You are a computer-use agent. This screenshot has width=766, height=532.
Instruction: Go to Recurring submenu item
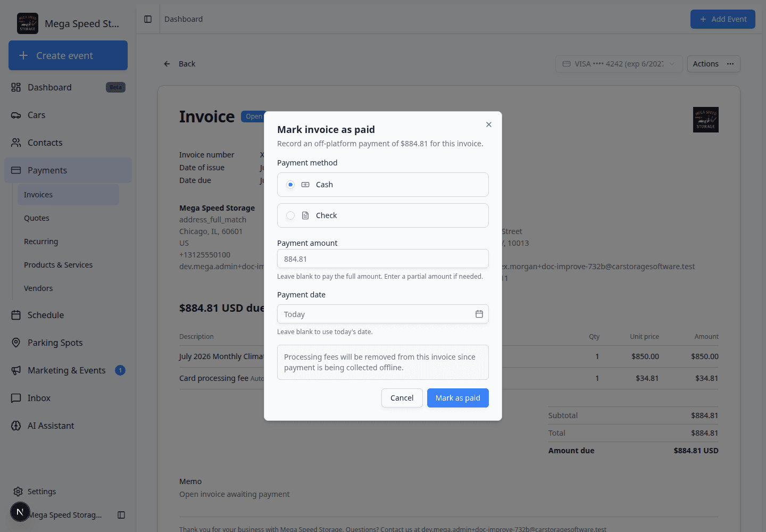[x=68, y=242]
